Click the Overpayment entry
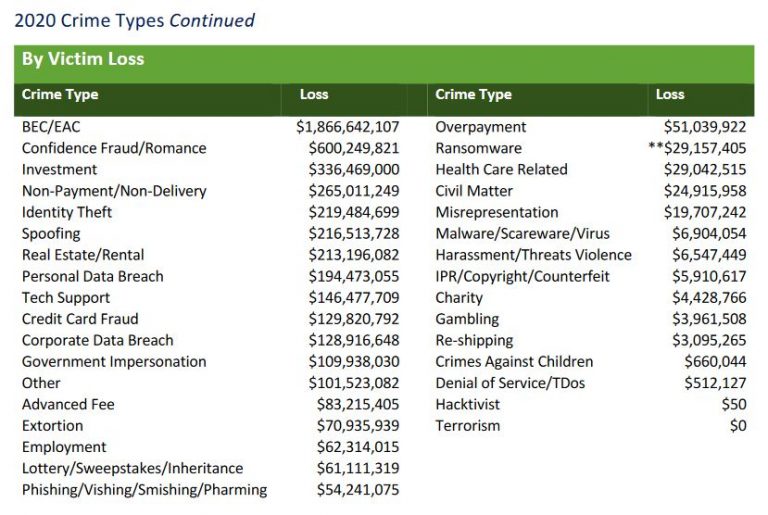The height and width of the screenshot is (515, 768). pos(481,127)
